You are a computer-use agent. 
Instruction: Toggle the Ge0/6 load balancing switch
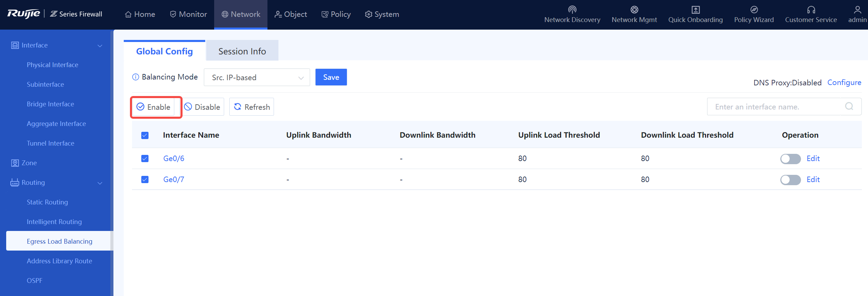(x=790, y=159)
